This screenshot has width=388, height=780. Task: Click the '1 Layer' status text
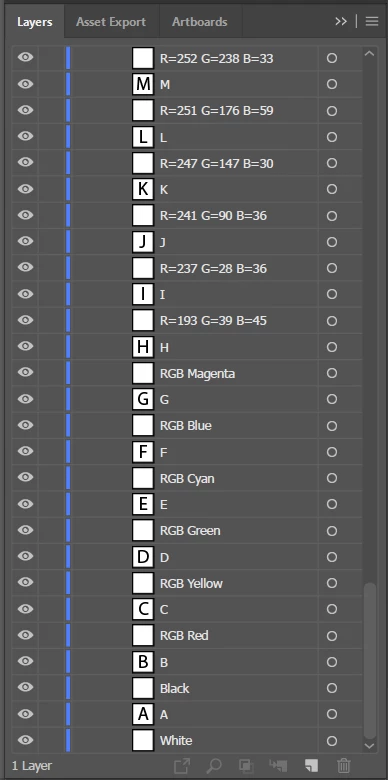[31, 766]
